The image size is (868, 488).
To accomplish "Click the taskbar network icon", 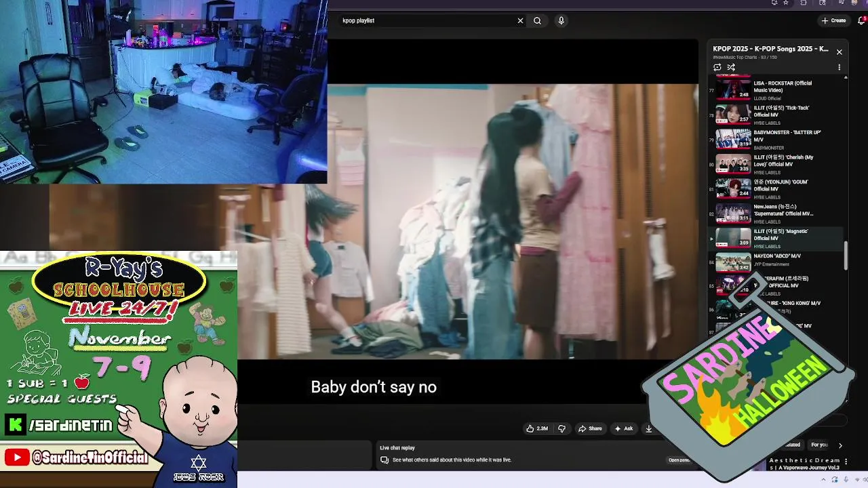I will point(857,480).
